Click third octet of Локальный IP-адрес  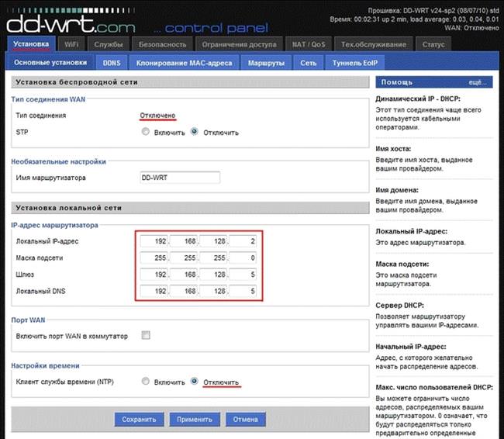213,241
